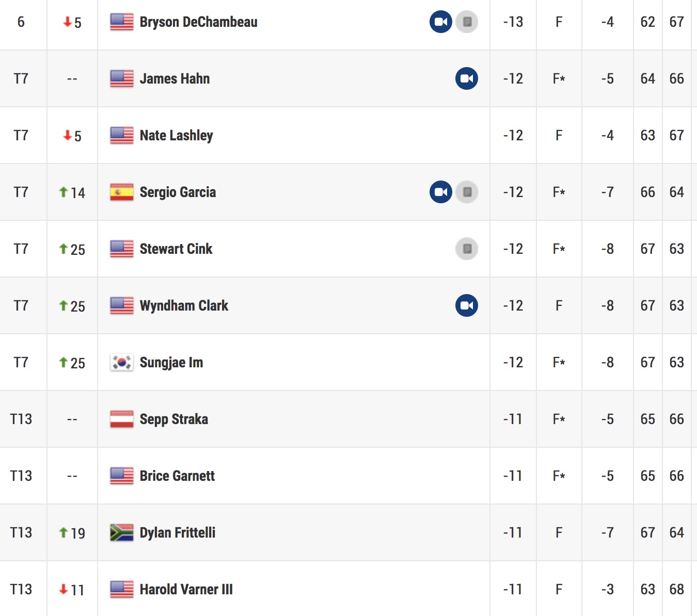The height and width of the screenshot is (616, 697).
Task: Expand Nate Lashley player row
Action: [x=348, y=135]
